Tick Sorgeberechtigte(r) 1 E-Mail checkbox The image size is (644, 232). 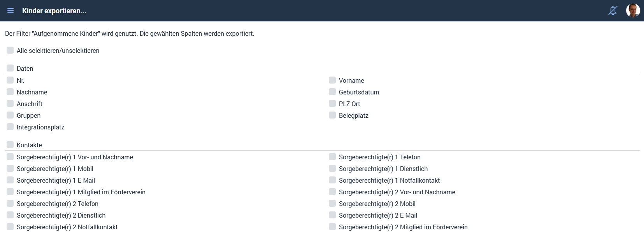pos(10,180)
